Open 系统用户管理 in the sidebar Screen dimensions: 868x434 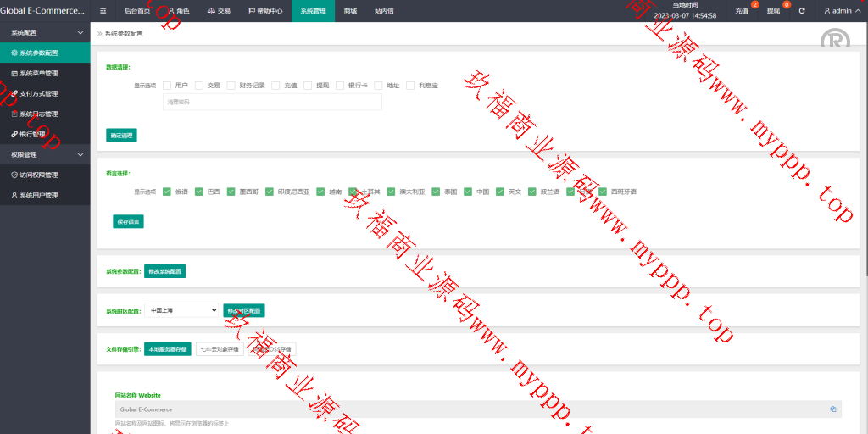point(39,195)
